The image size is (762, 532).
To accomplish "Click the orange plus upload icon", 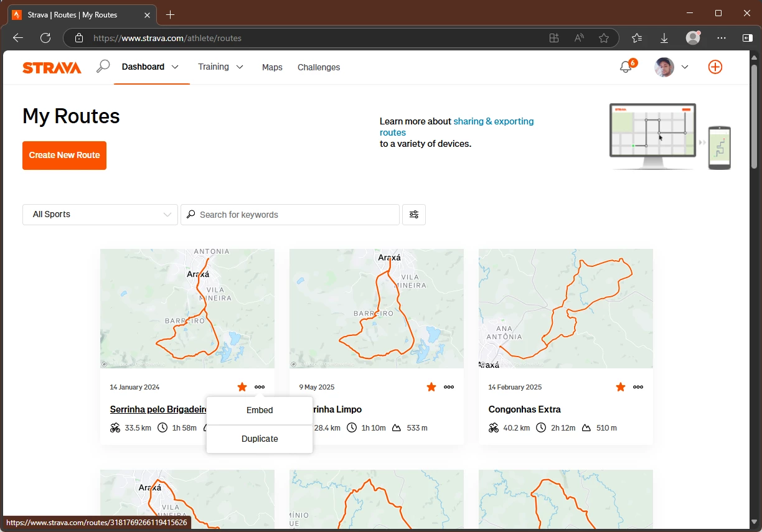I will point(715,67).
